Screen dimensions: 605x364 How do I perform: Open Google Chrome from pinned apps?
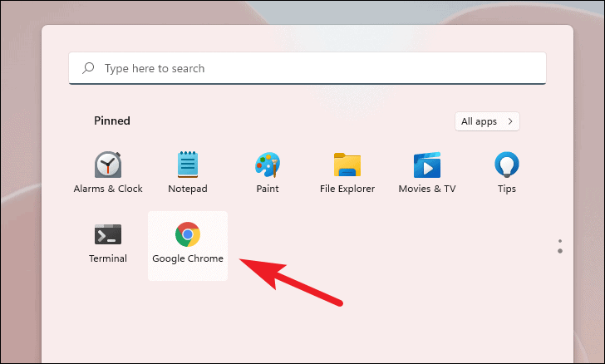(x=188, y=245)
